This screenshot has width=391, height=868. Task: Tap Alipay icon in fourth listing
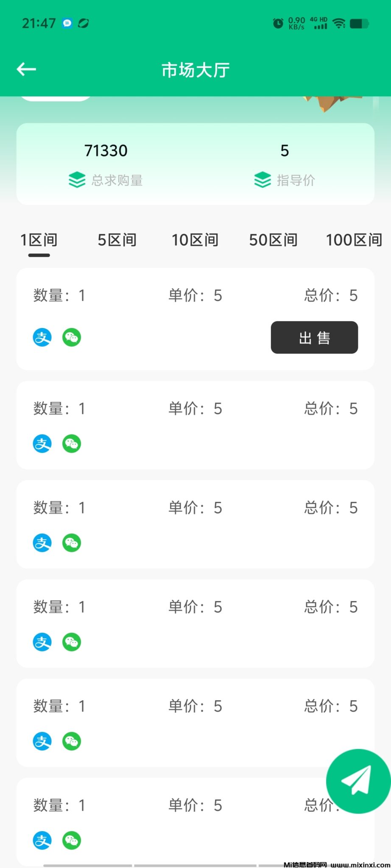click(42, 642)
